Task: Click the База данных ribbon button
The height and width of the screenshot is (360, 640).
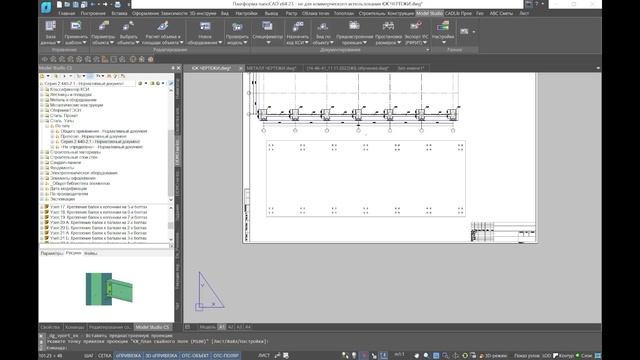Action: coord(50,32)
